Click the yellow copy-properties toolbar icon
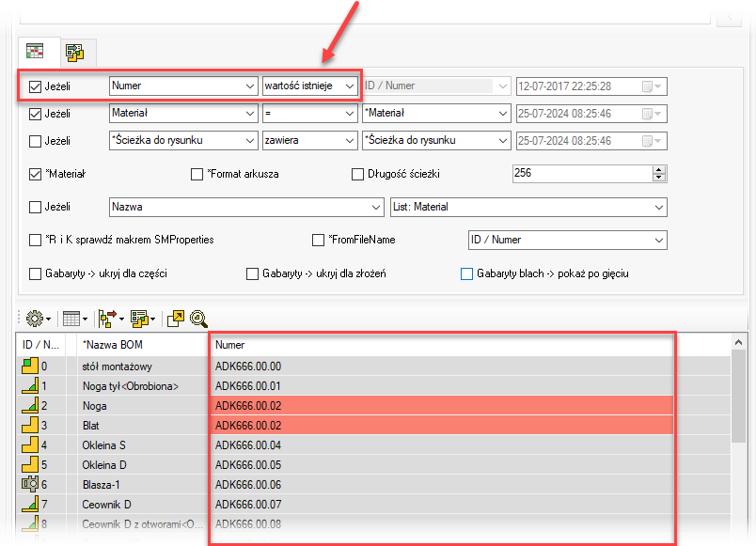 pyautogui.click(x=141, y=320)
